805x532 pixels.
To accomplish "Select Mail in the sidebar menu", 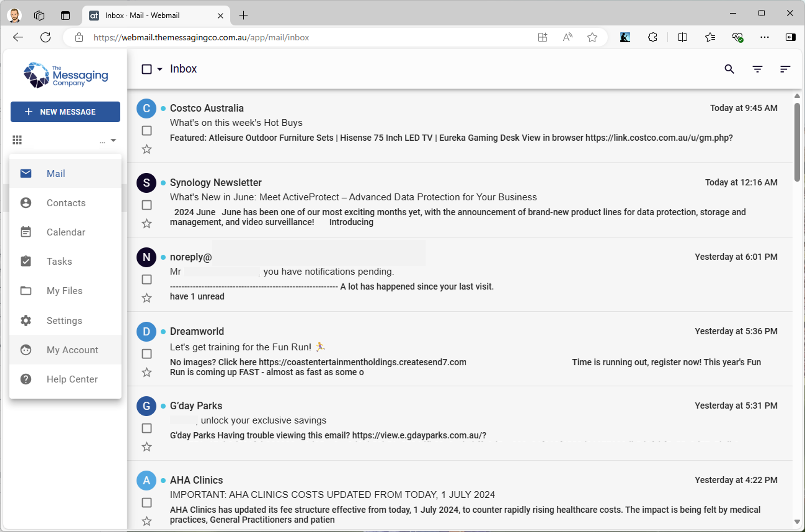I will click(x=56, y=173).
